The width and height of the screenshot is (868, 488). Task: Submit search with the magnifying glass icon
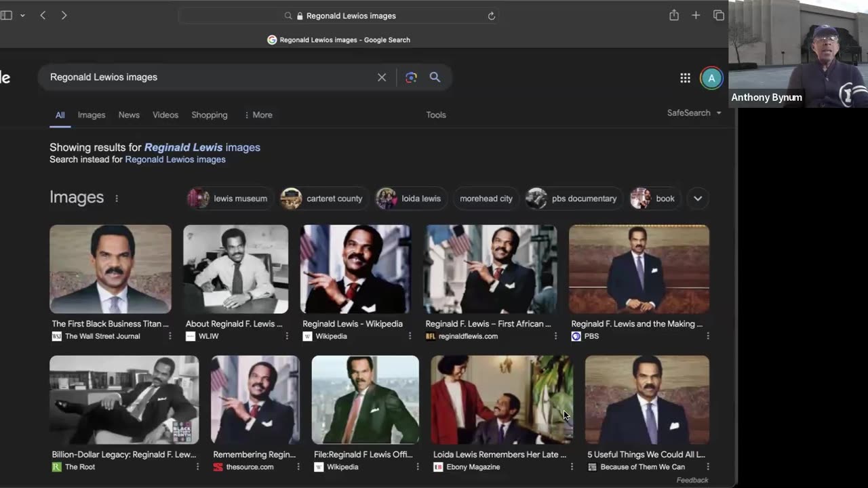[x=435, y=77]
